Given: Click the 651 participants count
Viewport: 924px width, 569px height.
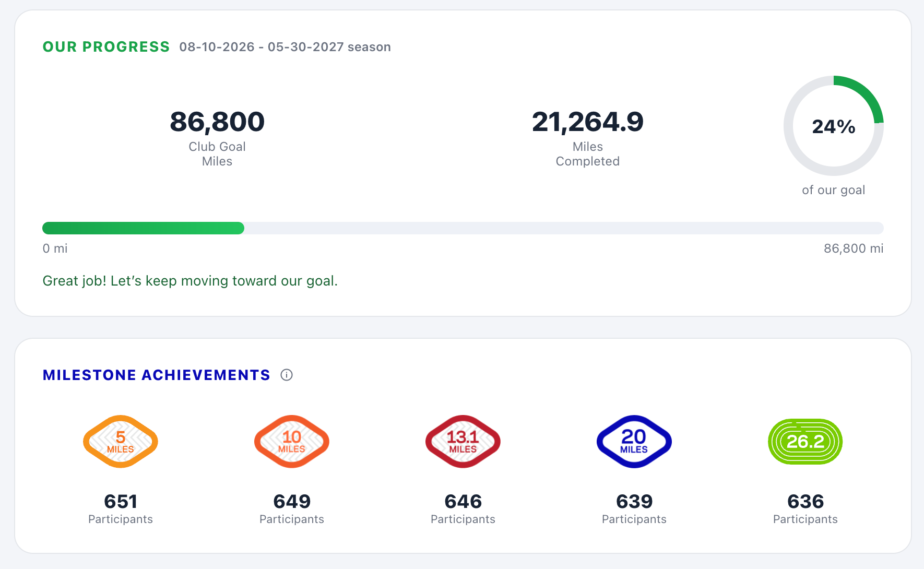Looking at the screenshot, I should click(121, 502).
